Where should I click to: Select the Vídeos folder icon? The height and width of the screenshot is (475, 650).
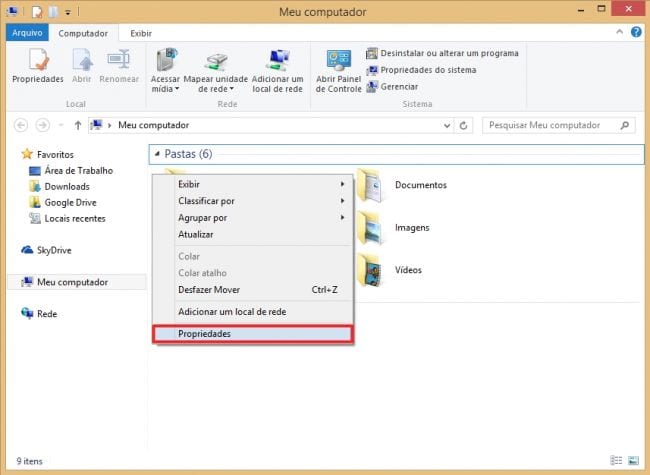(x=369, y=270)
